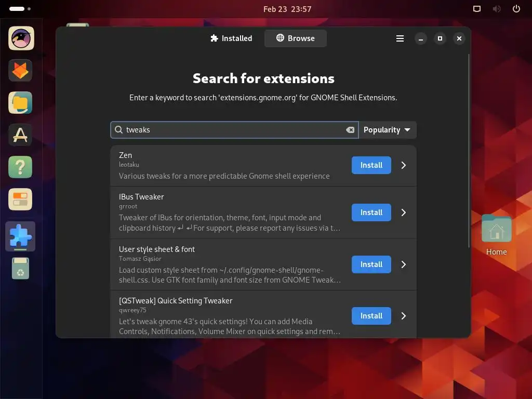Click the Extension Manager puzzle dock icon
Image resolution: width=532 pixels, height=399 pixels.
(20, 236)
